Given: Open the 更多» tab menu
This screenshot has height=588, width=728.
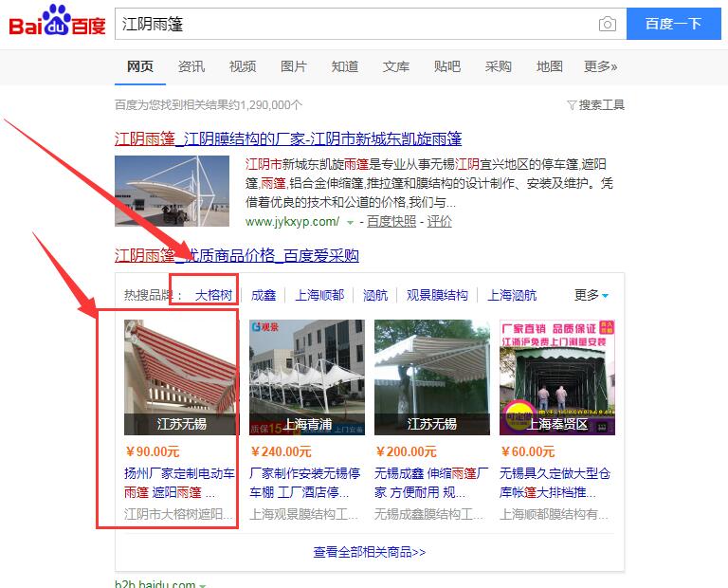Looking at the screenshot, I should coord(600,66).
